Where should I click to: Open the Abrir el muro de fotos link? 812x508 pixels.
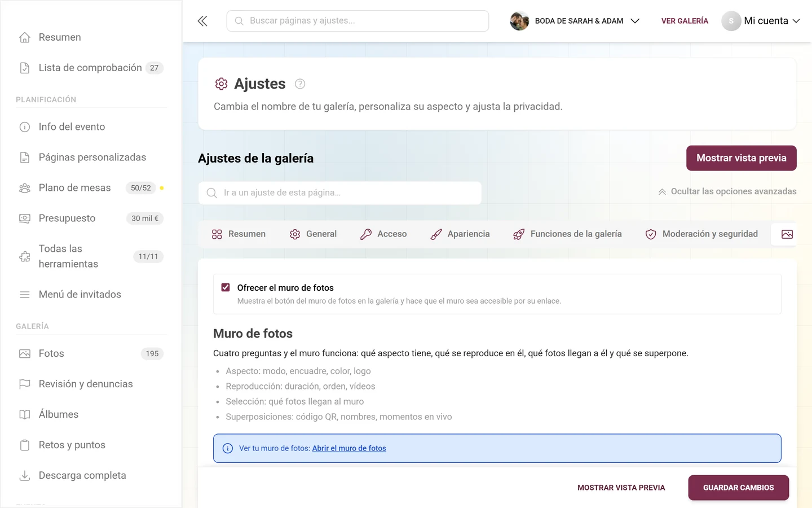(x=349, y=448)
